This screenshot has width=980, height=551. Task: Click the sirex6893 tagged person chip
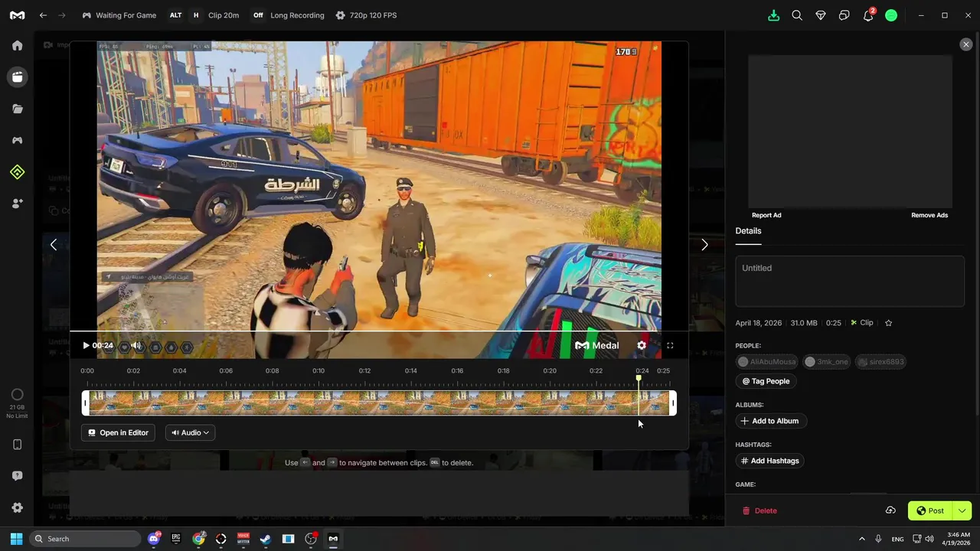[x=880, y=362]
